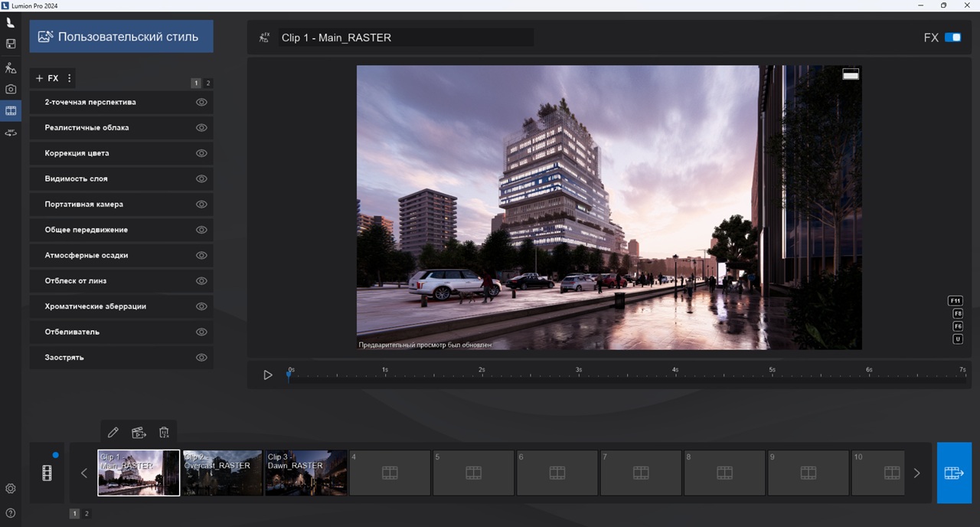The width and height of the screenshot is (980, 527).
Task: Open the Save/Load files icon in sidebar
Action: point(11,44)
